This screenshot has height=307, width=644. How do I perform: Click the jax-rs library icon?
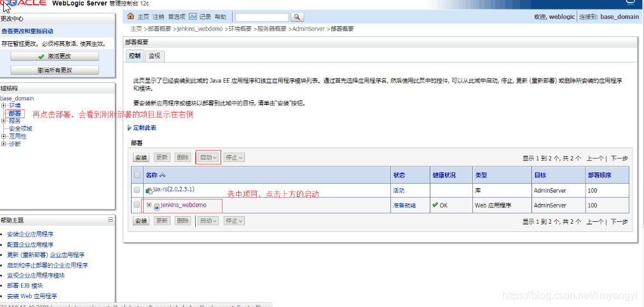pos(149,191)
